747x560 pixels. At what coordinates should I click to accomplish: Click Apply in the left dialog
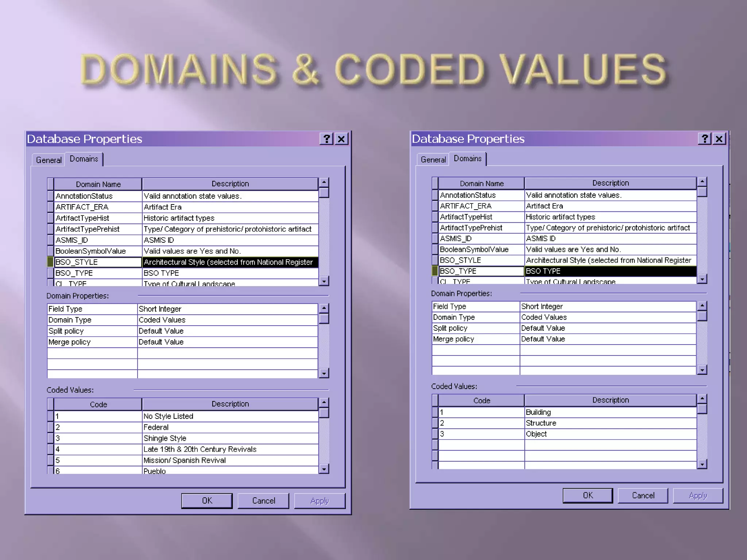tap(320, 501)
